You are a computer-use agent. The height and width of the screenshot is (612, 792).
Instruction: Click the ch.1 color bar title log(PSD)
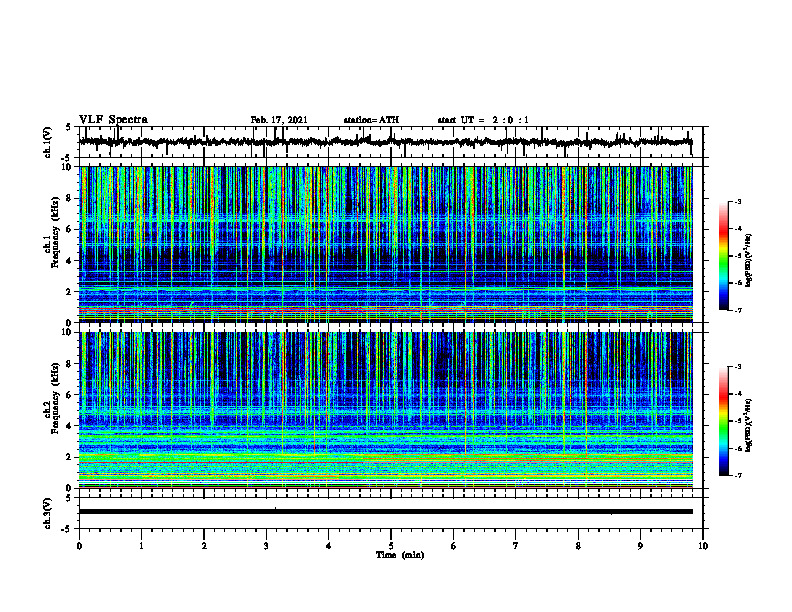749,261
